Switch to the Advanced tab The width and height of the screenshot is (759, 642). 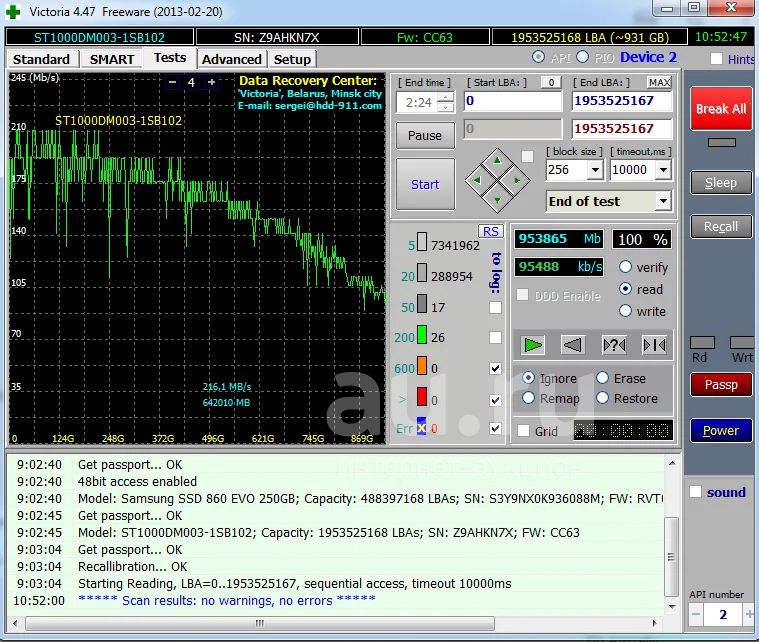click(x=232, y=59)
